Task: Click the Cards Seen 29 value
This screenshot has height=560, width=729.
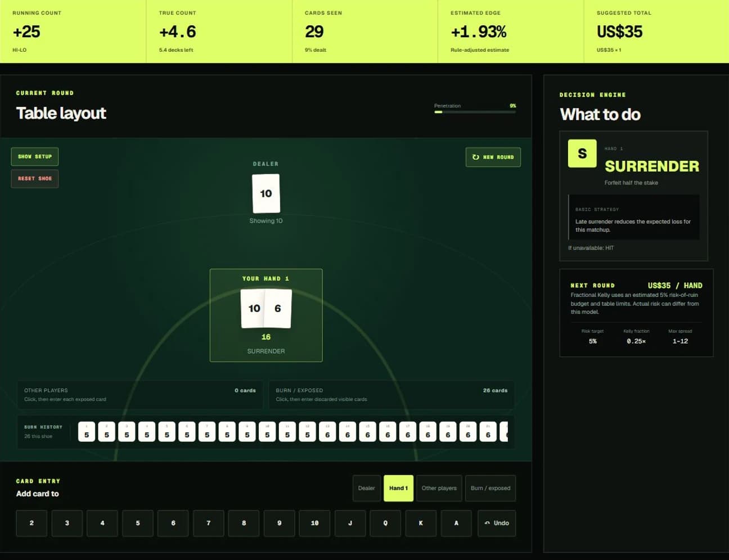Action: 314,31
